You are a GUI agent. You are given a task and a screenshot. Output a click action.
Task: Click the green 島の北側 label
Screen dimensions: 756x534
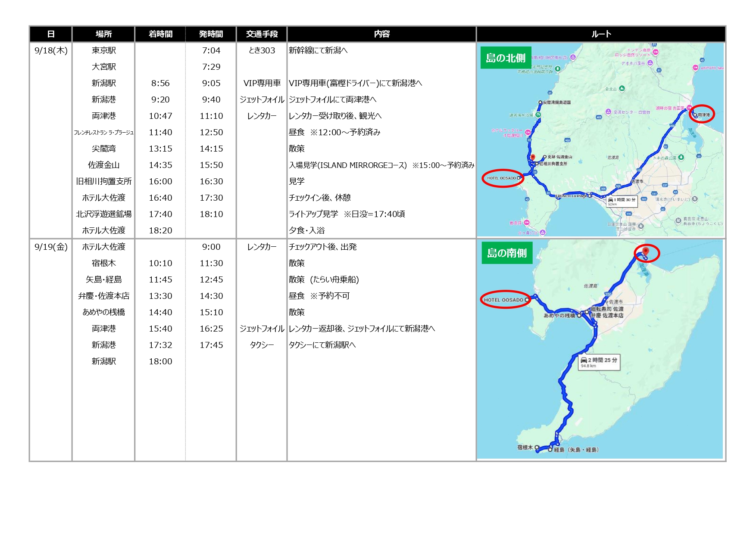coord(506,58)
